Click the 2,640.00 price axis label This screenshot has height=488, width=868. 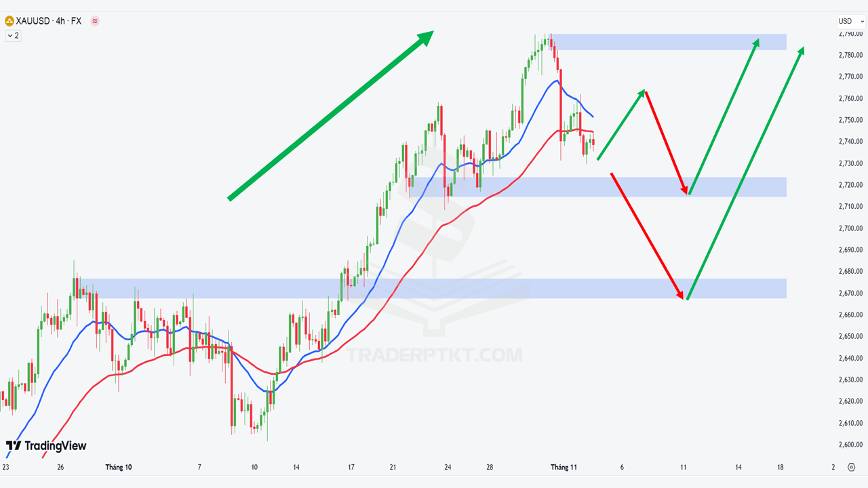(850, 358)
